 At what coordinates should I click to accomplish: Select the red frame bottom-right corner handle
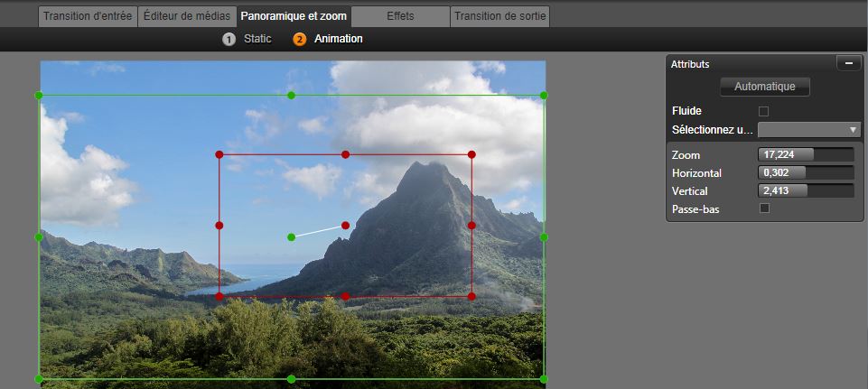pos(471,296)
